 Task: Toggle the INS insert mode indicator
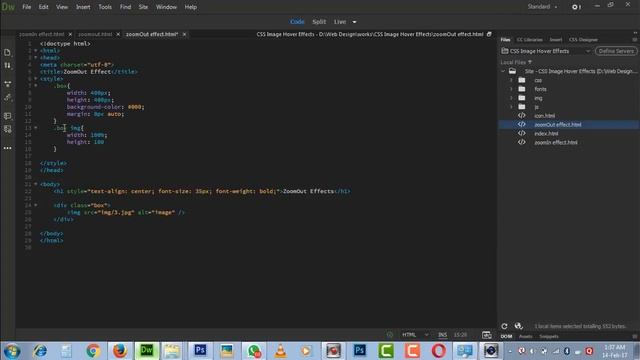[442, 335]
